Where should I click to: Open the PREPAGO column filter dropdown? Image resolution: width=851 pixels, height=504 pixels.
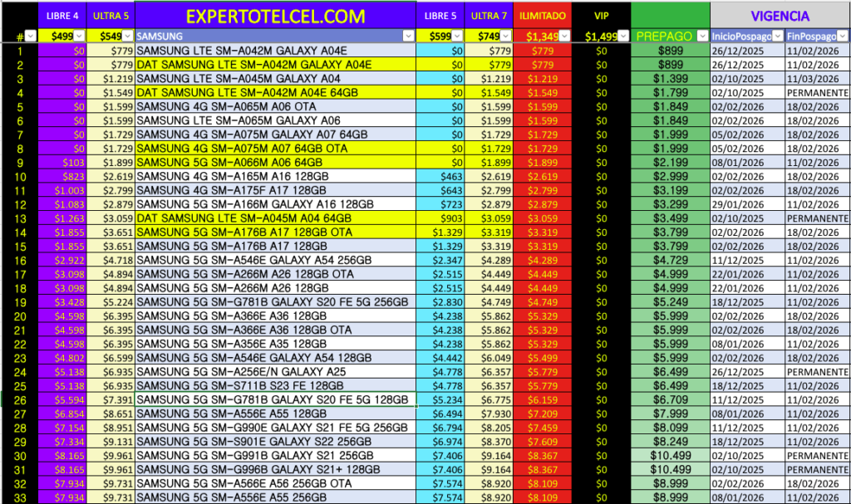pos(702,36)
